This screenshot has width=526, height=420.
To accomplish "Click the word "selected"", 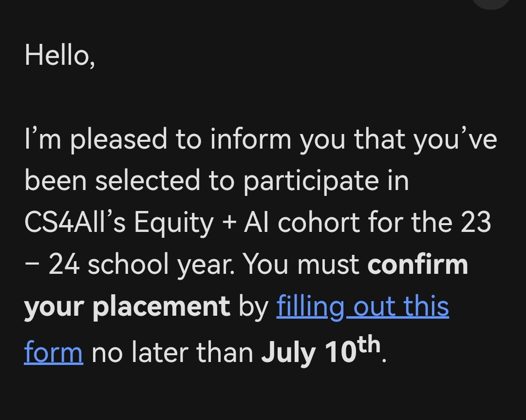I will (148, 181).
